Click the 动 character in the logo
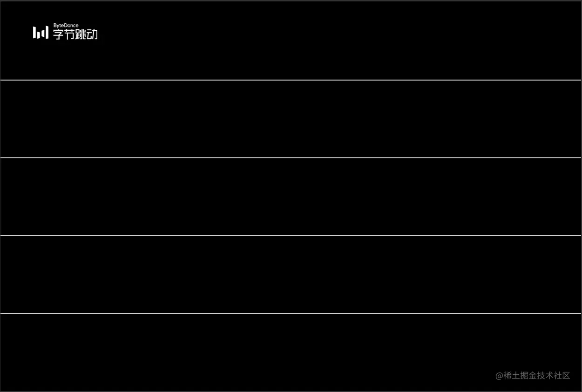Screen dimensions: 582x392 pos(92,34)
